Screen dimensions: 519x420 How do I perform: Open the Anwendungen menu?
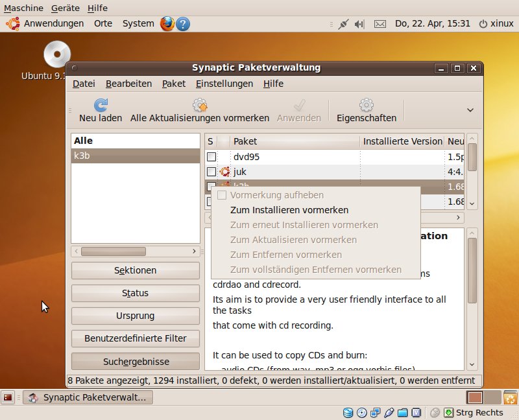47,23
